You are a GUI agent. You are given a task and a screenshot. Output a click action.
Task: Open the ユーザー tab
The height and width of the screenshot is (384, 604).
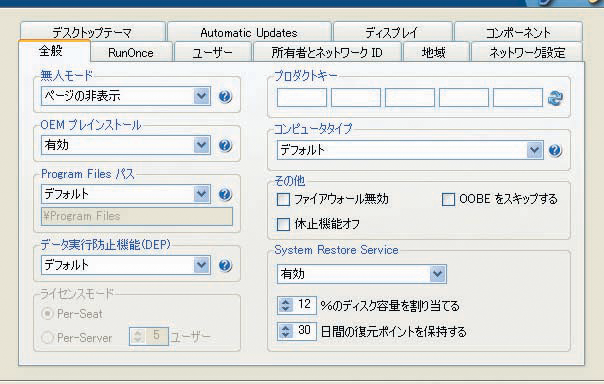point(213,52)
